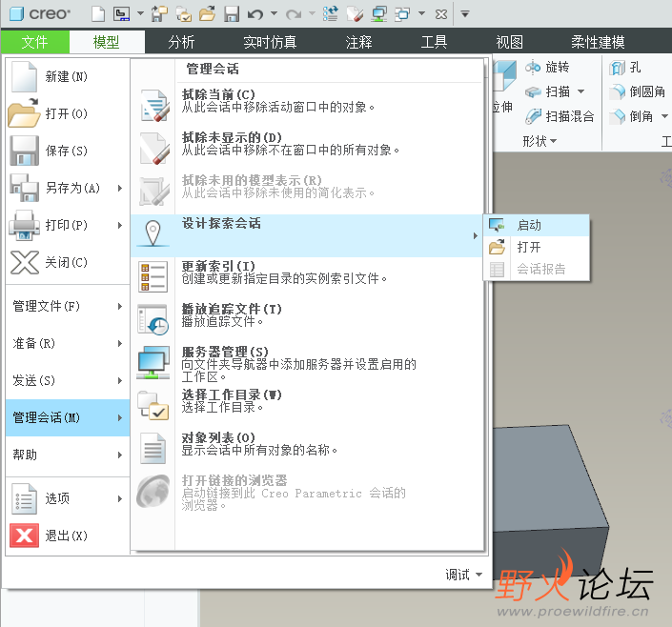The height and width of the screenshot is (627, 672).
Task: Click 拭除未显示的(D) option
Action: point(307,149)
